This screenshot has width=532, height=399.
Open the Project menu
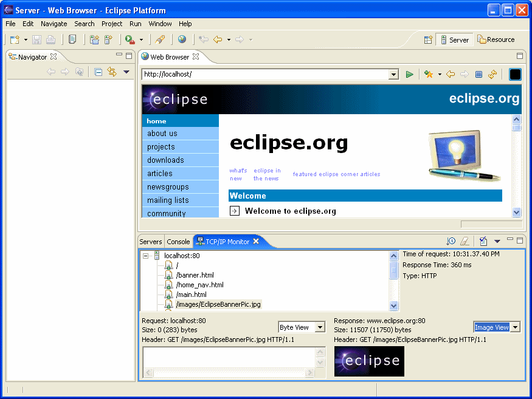coord(112,24)
